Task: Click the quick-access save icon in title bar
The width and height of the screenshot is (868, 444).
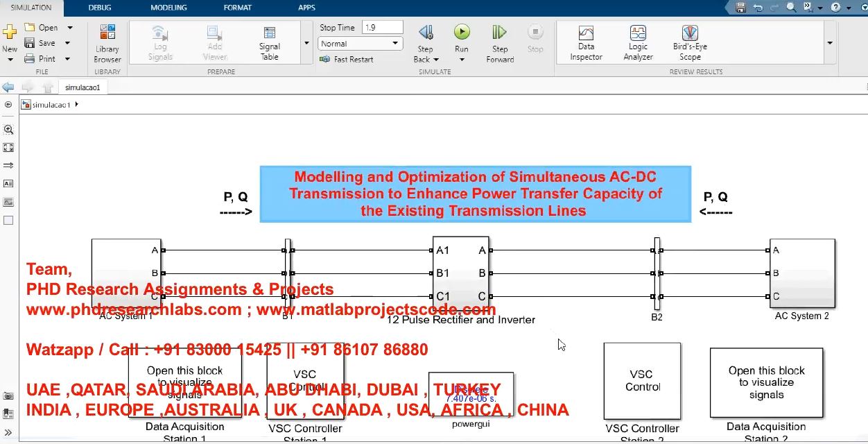Action: click(x=740, y=8)
